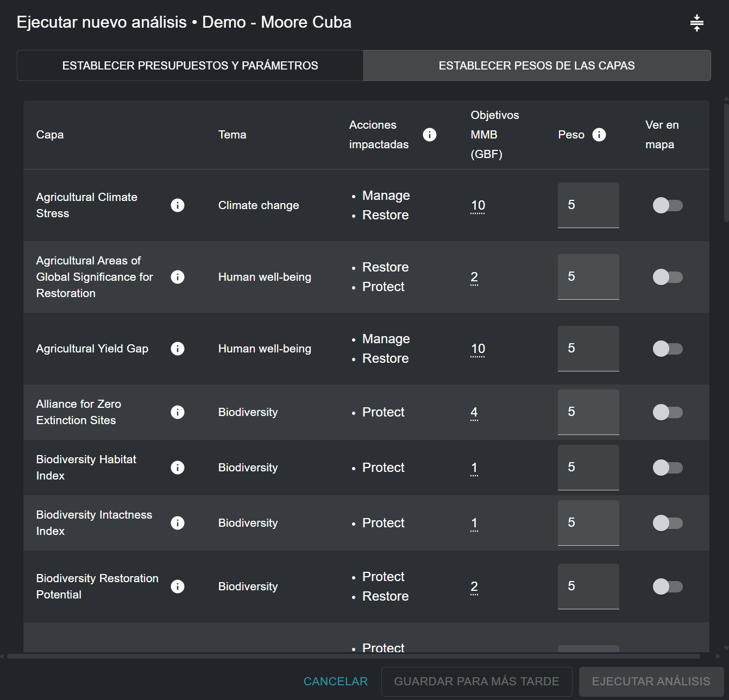Image resolution: width=729 pixels, height=700 pixels.
Task: Click the Peso field for Alliance for Zero Extinction
Action: point(588,412)
